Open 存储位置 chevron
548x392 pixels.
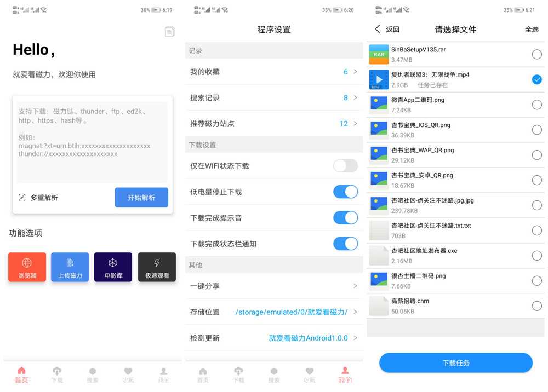[355, 312]
